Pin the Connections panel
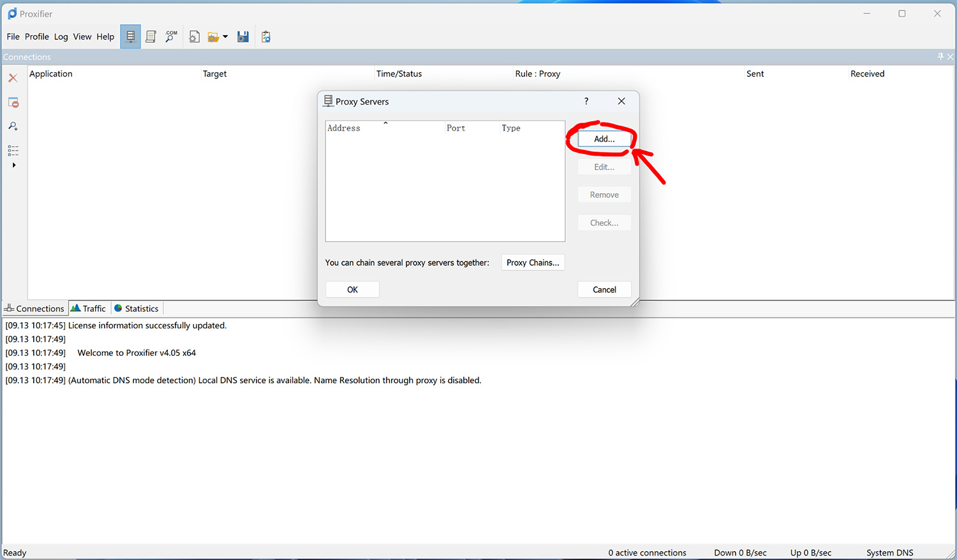The image size is (957, 560). [x=940, y=57]
